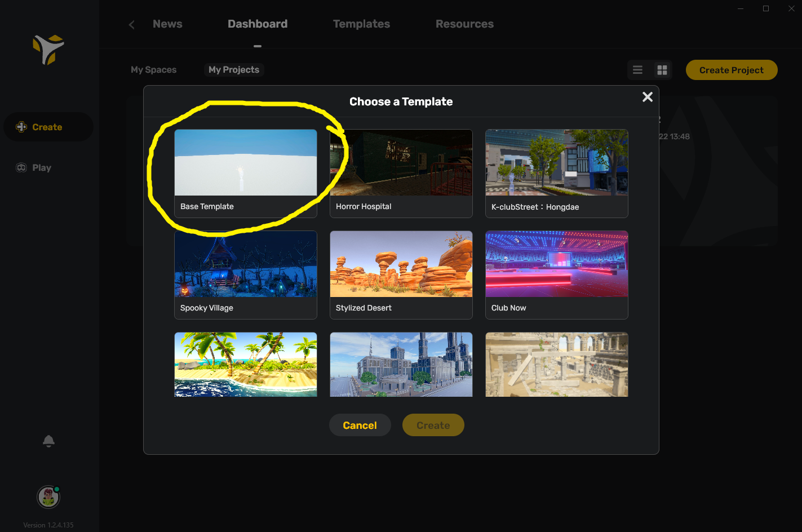Screen dimensions: 802x532
Task: Select Create in the left sidebar
Action: [47, 127]
